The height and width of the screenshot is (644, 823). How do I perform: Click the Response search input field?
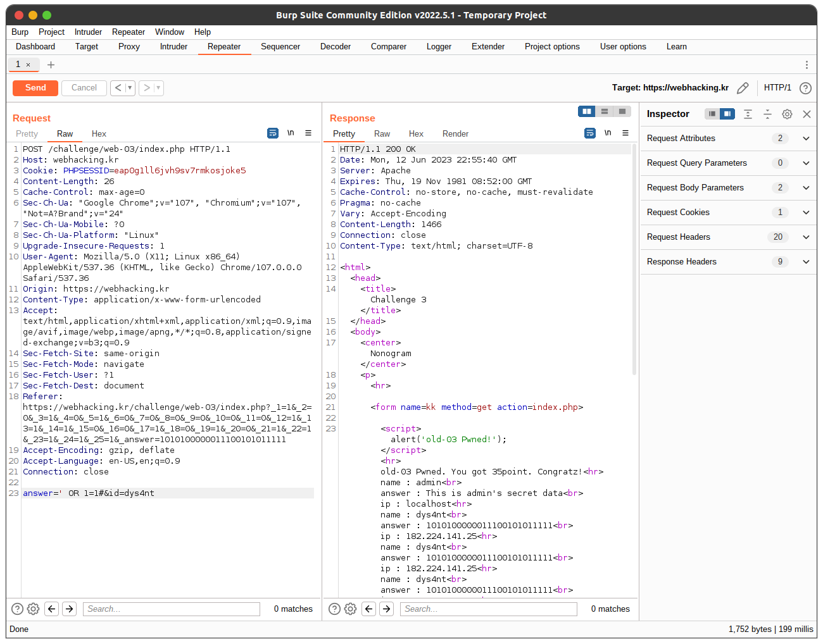489,609
